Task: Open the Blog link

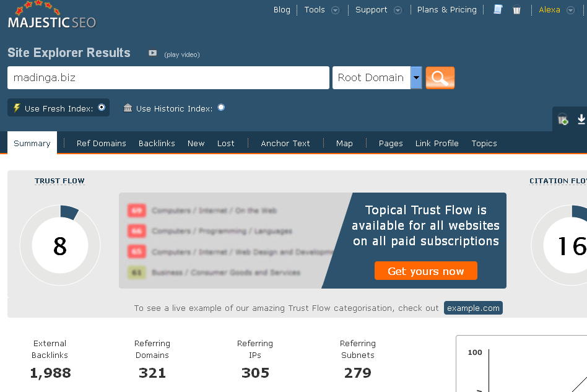Action: (282, 10)
